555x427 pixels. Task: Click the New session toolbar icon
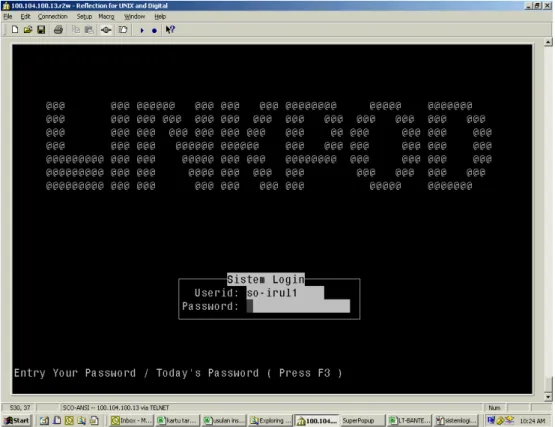tap(15, 30)
